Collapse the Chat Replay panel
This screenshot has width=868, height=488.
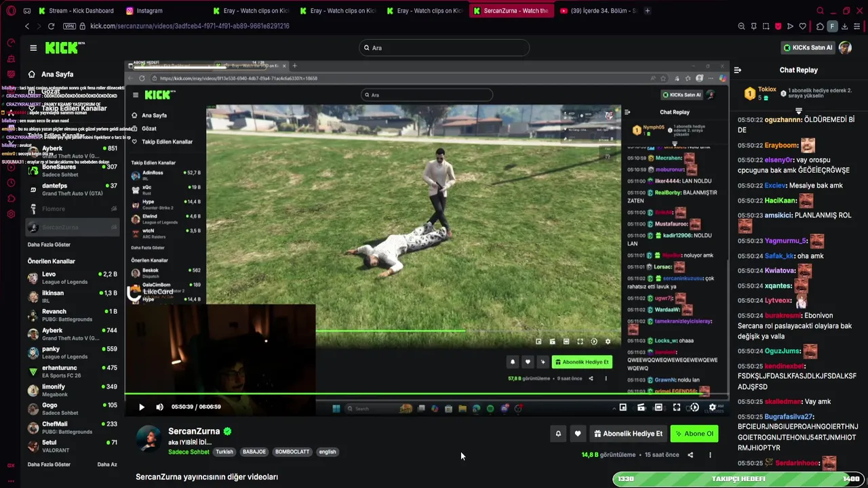point(738,70)
